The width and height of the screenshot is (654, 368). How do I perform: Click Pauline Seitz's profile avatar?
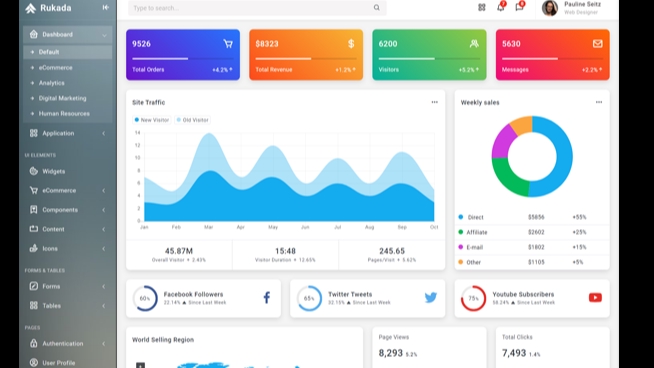pyautogui.click(x=550, y=8)
